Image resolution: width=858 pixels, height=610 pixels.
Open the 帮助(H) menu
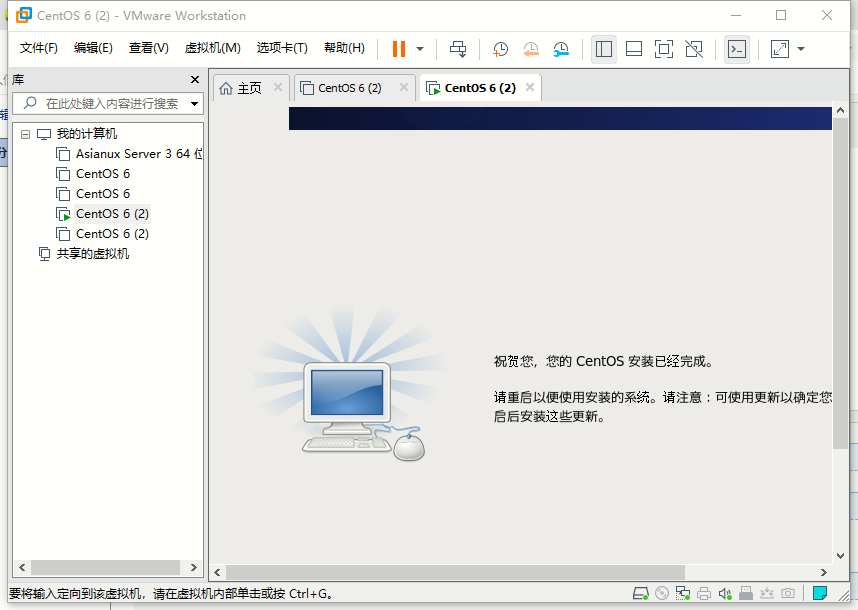point(344,48)
